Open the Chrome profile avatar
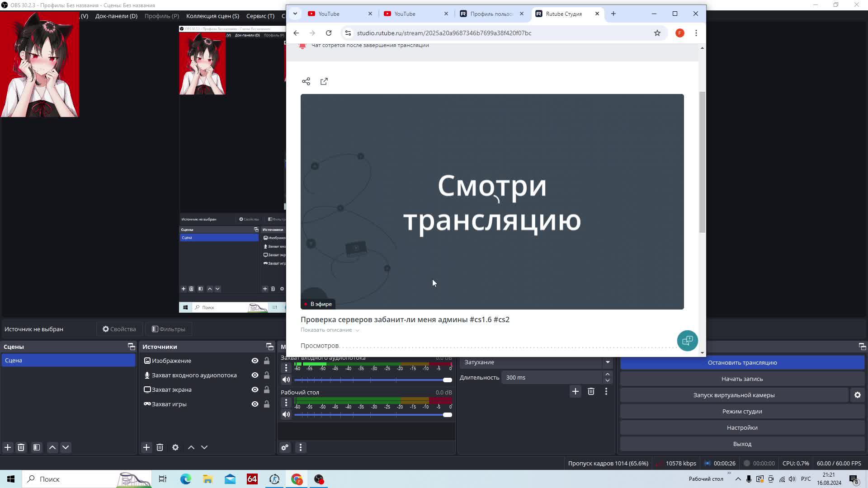 680,33
